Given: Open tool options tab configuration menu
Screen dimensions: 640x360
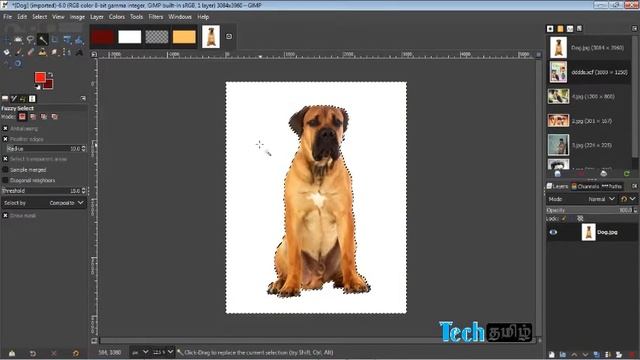Looking at the screenshot, I should [83, 98].
